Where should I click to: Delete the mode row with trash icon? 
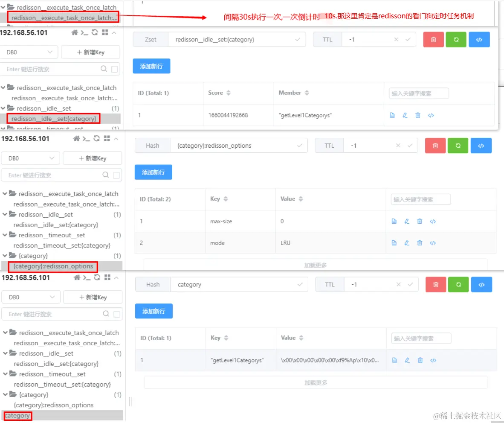coord(420,242)
